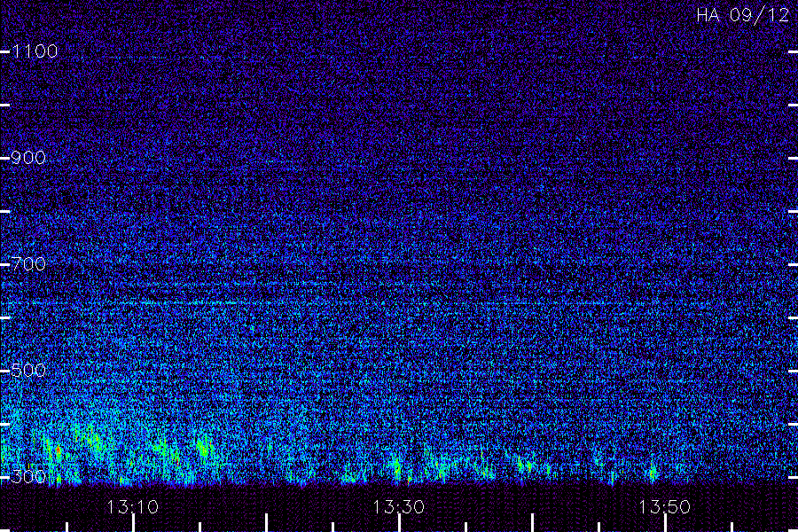Click the 13:10 time axis label
This screenshot has width=798, height=532.
pyautogui.click(x=132, y=507)
